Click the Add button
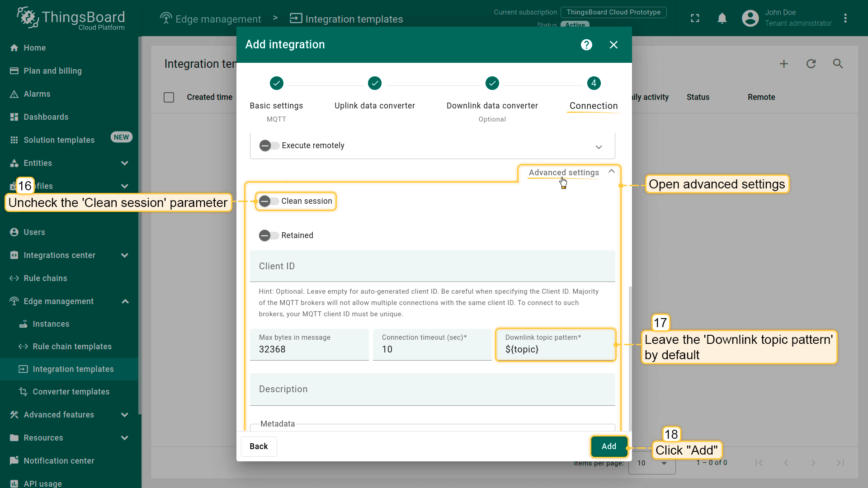 609,446
